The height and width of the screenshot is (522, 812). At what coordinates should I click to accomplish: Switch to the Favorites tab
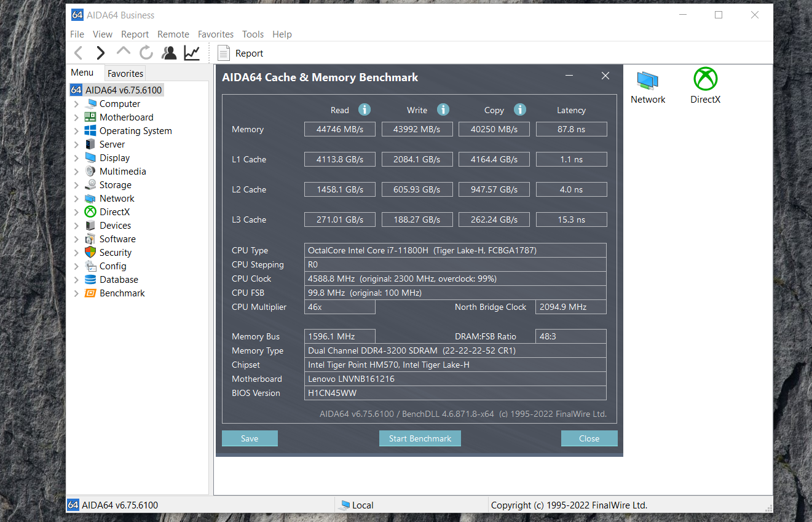(x=125, y=73)
